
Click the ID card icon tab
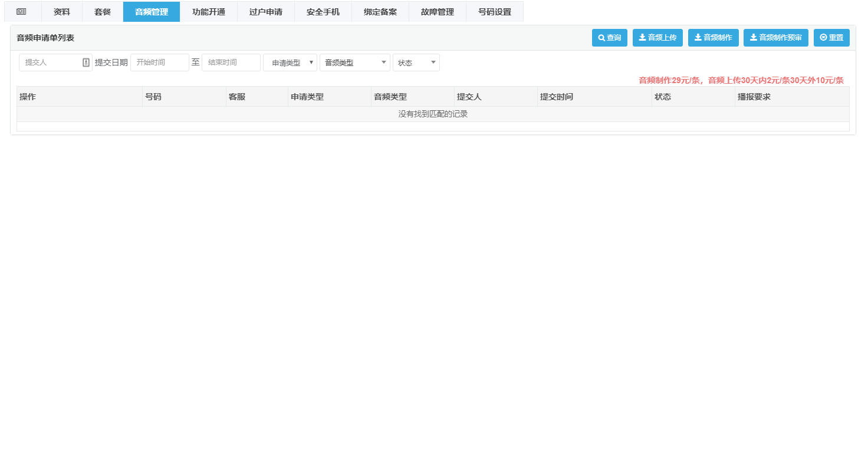click(22, 12)
